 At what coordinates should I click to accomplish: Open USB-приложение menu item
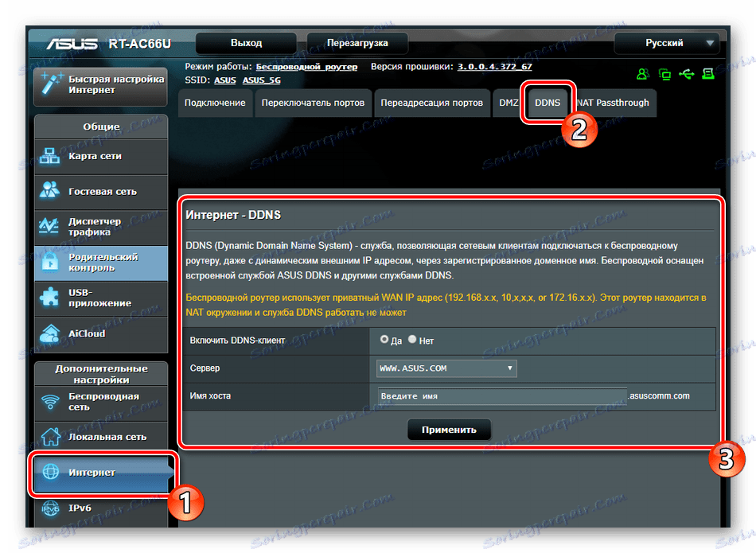click(101, 298)
